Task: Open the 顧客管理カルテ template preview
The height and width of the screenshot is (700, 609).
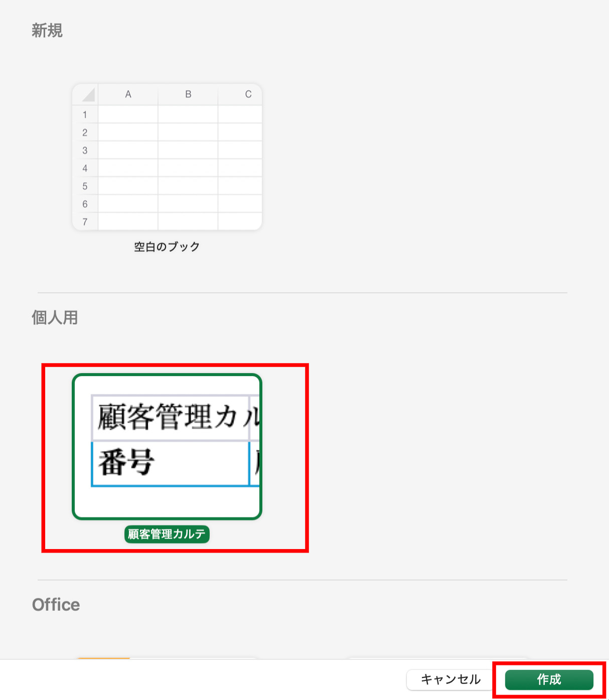Action: tap(168, 446)
